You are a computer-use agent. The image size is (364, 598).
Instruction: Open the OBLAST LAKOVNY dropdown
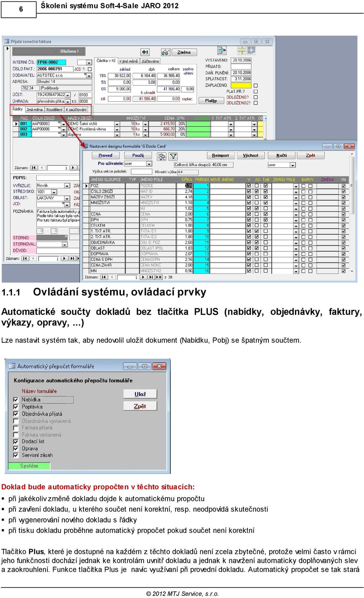point(67,198)
